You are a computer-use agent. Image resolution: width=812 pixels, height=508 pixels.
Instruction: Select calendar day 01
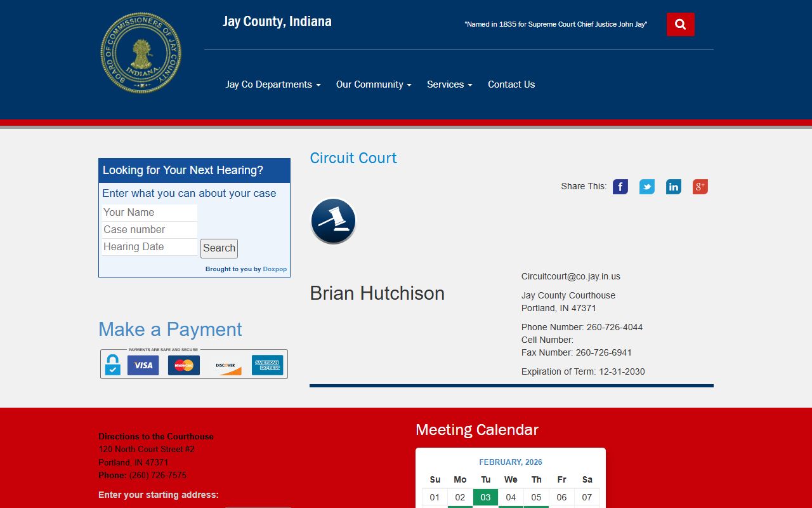tap(435, 497)
